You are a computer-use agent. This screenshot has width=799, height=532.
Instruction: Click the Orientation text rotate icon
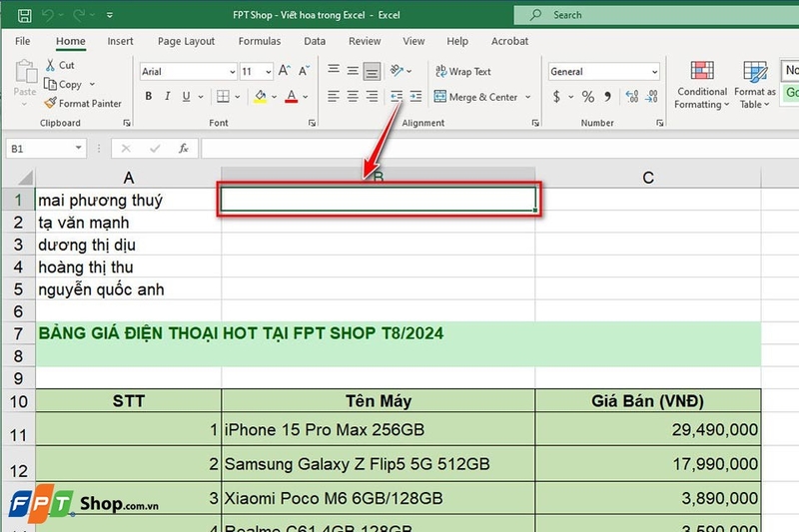(x=397, y=70)
